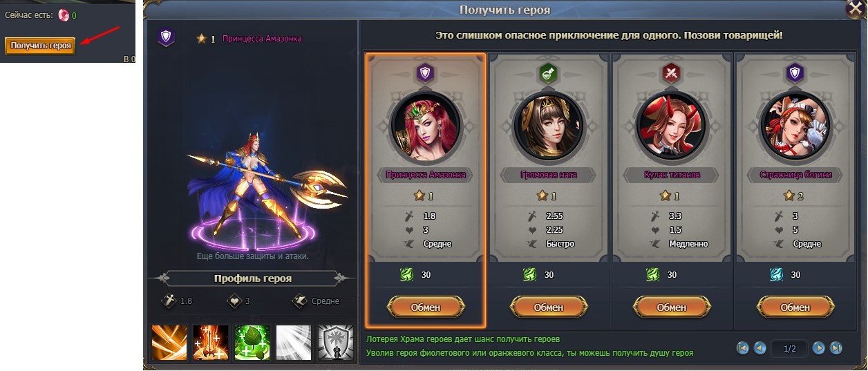
Task: Jump to the last hero page
Action: [836, 348]
